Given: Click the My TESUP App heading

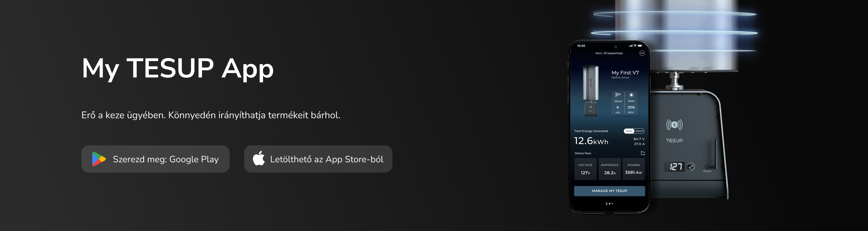Looking at the screenshot, I should [177, 68].
